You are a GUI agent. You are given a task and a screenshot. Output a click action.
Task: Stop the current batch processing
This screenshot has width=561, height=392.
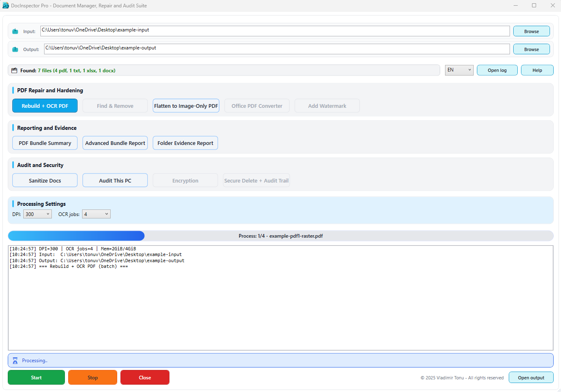coord(92,377)
